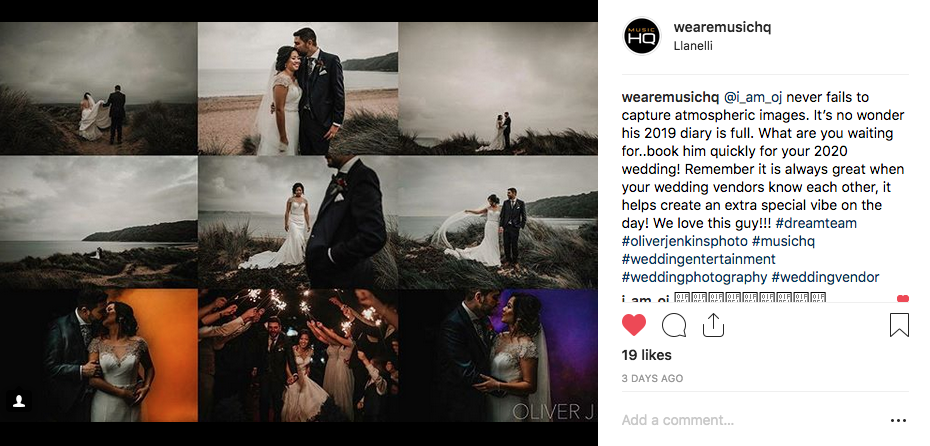930x446 pixels.
Task: Save the post with the bookmark icon
Action: [899, 325]
